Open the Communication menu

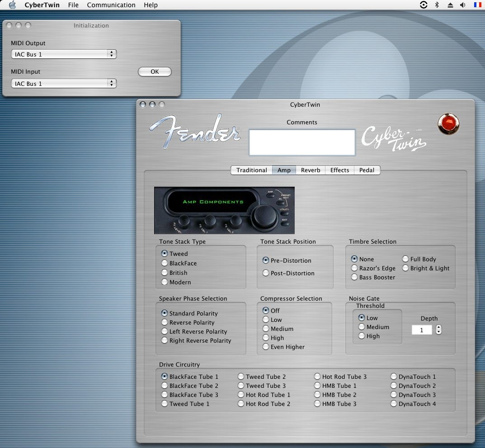pyautogui.click(x=111, y=5)
